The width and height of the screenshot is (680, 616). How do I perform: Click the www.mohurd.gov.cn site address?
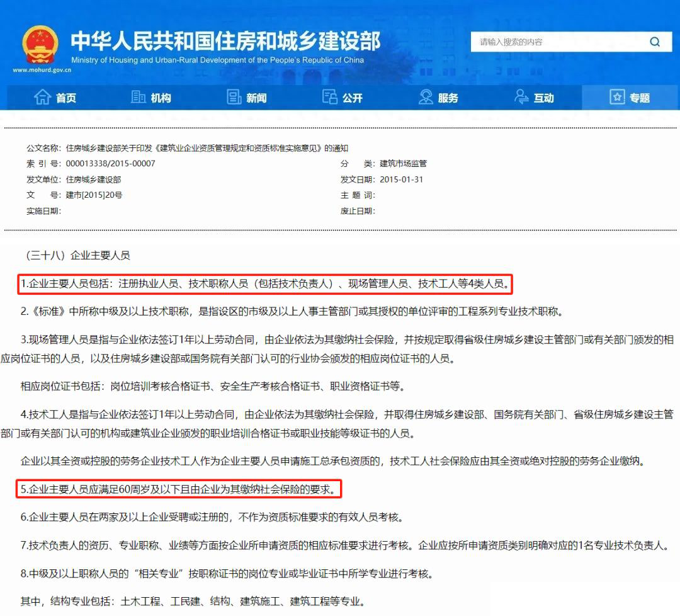coord(42,70)
